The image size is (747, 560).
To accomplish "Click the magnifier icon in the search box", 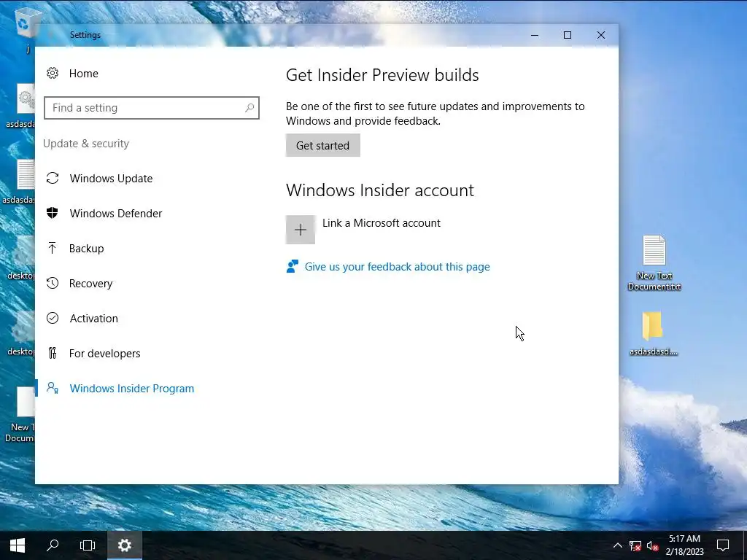I will (249, 108).
